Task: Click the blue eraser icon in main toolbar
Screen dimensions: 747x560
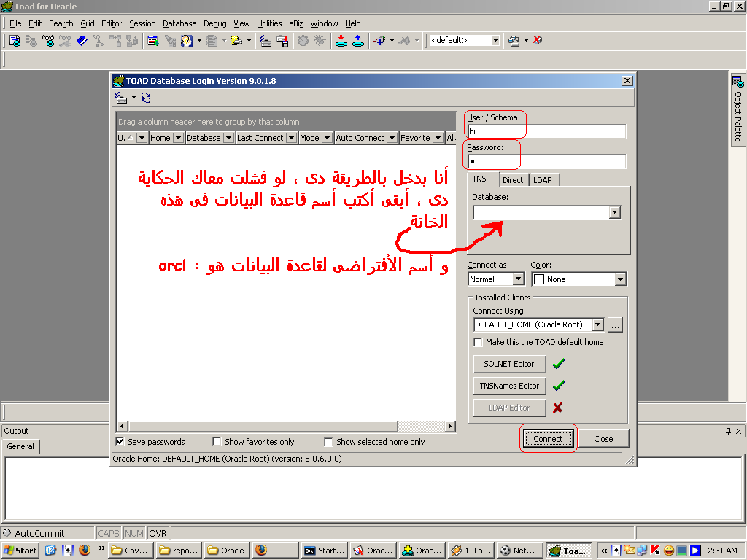Action: tap(82, 41)
